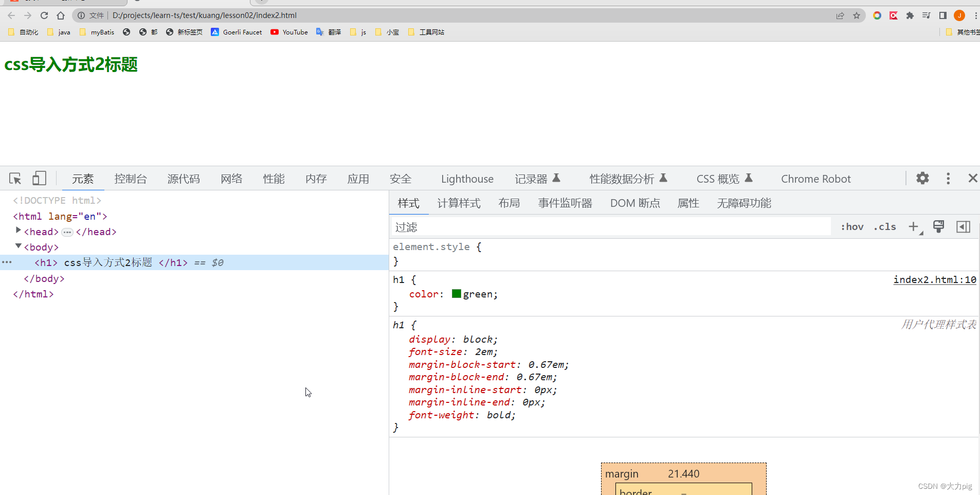Open the 新标签页 bookmark

pos(184,32)
